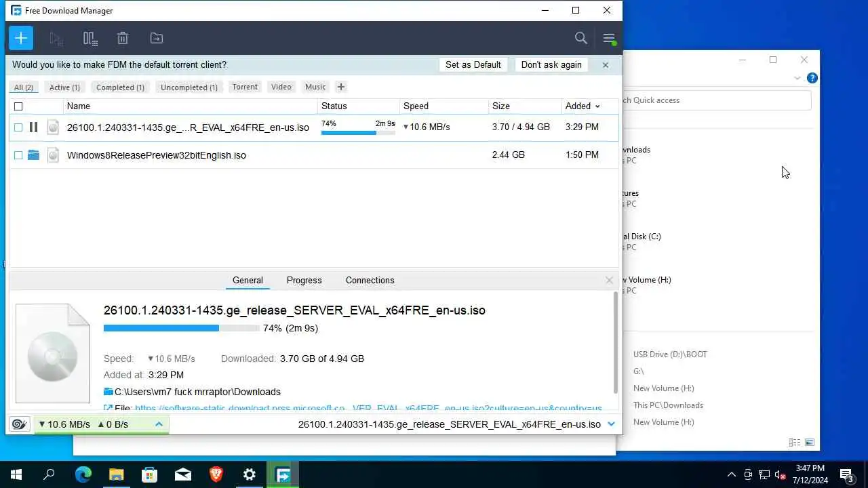
Task: Show hidden tray icons chevron
Action: click(x=731, y=474)
